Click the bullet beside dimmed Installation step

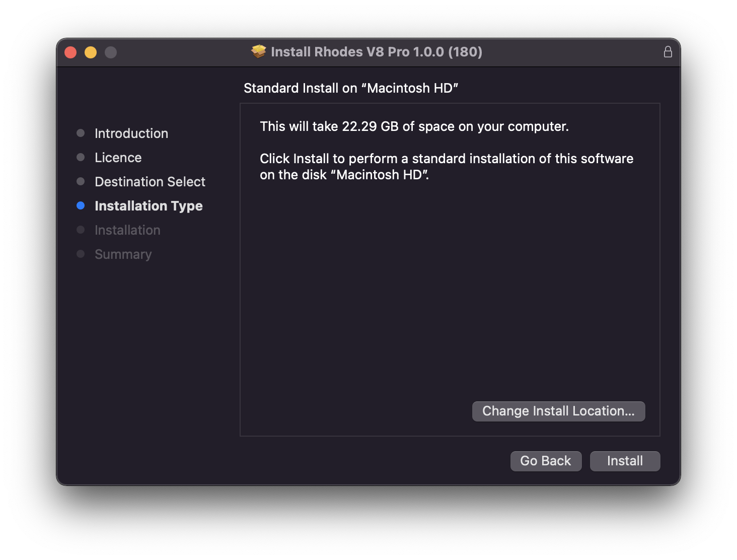81,230
